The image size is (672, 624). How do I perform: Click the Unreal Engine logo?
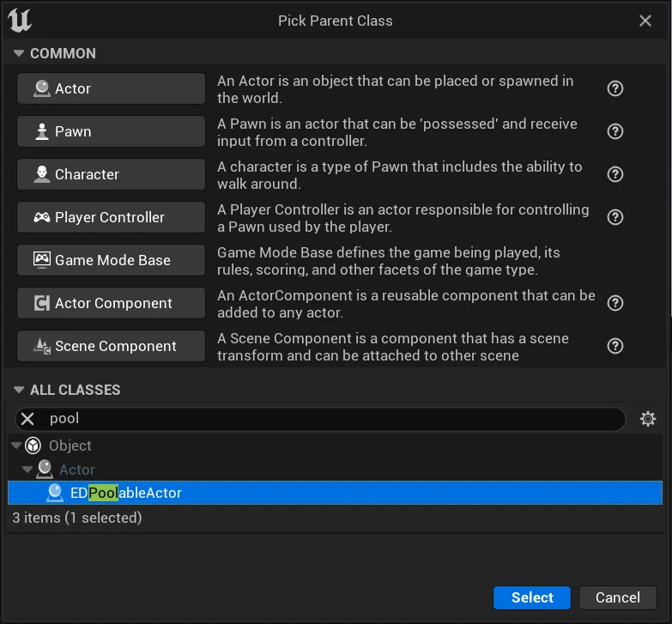tap(21, 21)
